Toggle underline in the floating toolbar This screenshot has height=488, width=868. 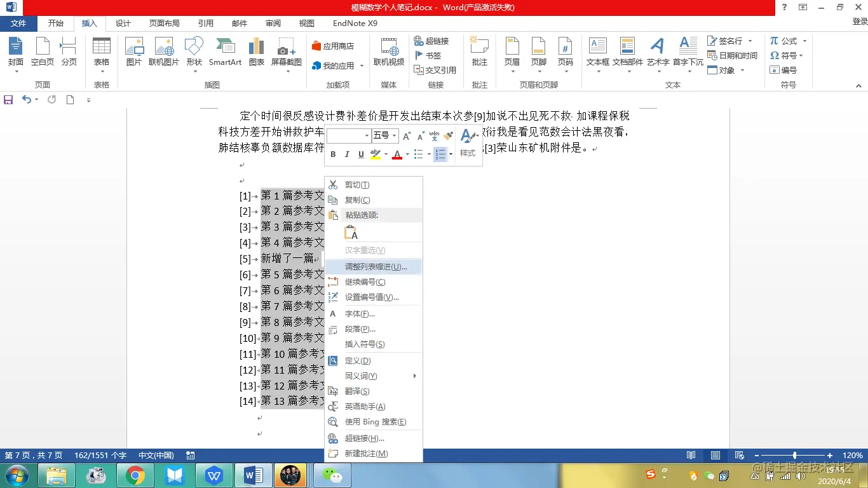[x=360, y=154]
